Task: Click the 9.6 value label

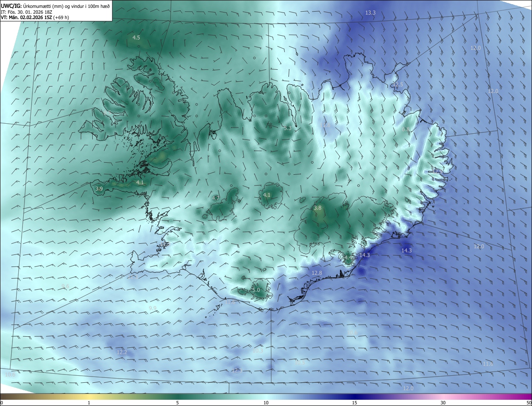Action: 65,286
